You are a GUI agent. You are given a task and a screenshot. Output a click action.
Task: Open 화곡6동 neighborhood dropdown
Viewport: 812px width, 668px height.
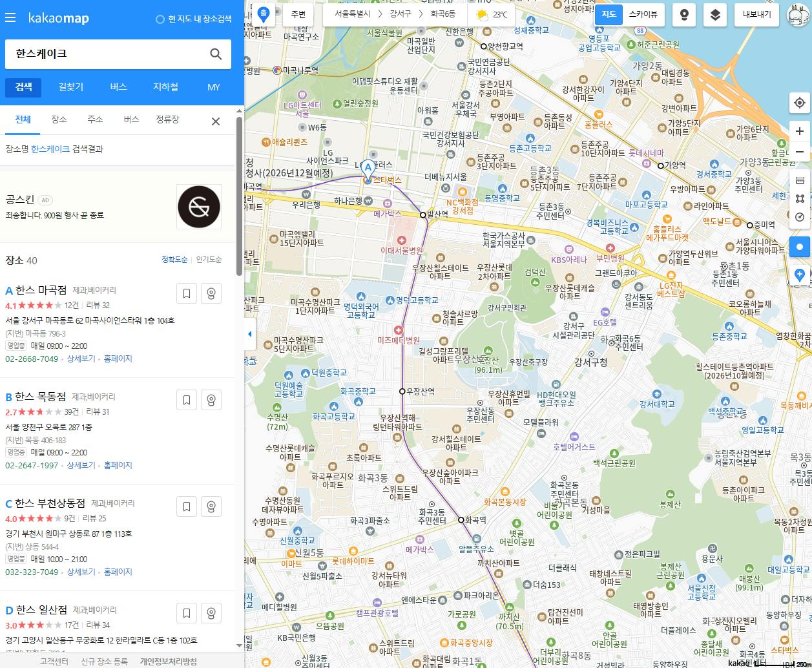(x=443, y=14)
